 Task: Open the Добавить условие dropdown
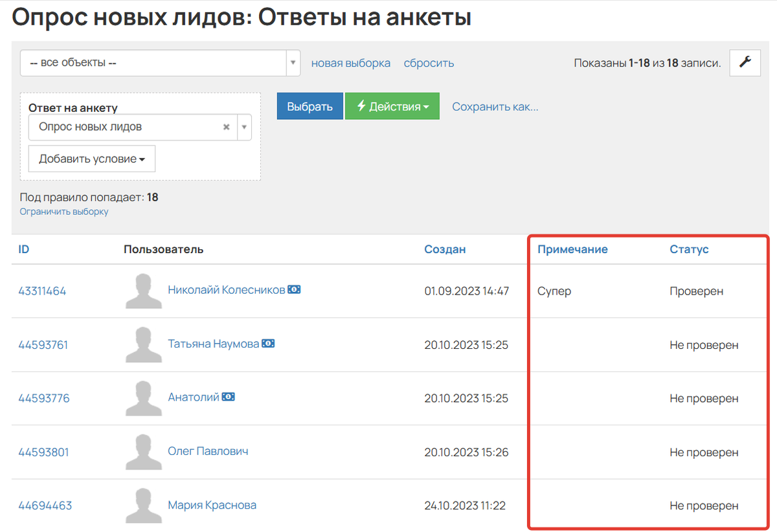click(x=91, y=158)
